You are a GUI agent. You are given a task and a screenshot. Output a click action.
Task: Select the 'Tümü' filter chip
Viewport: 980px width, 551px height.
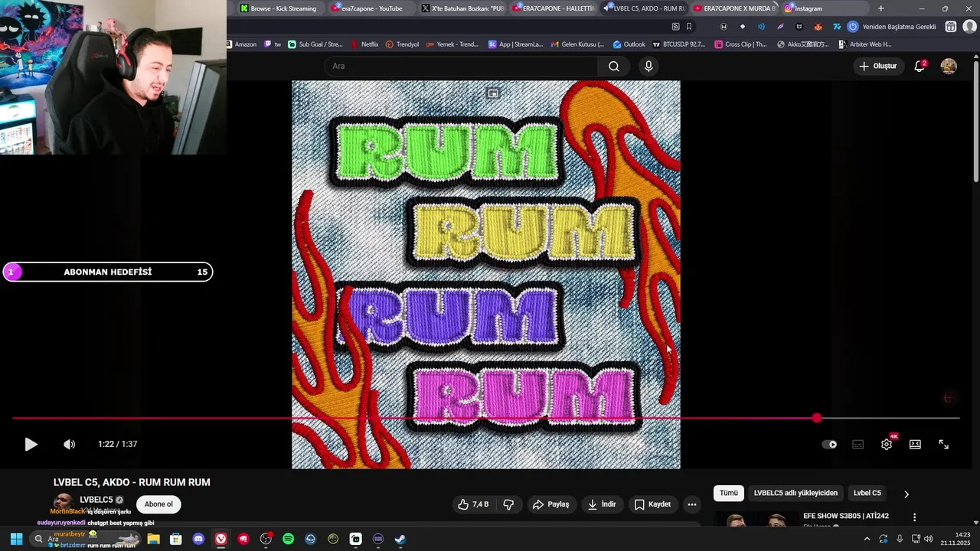(728, 494)
